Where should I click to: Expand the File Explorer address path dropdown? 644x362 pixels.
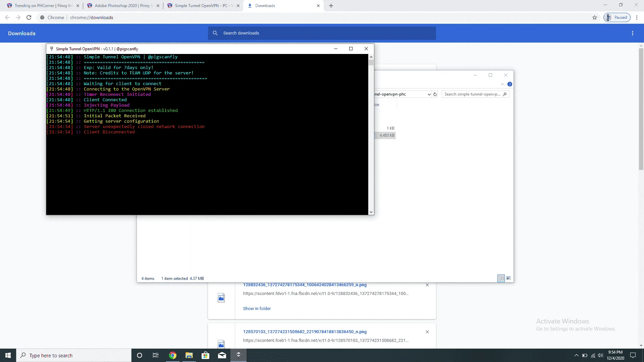coord(429,95)
